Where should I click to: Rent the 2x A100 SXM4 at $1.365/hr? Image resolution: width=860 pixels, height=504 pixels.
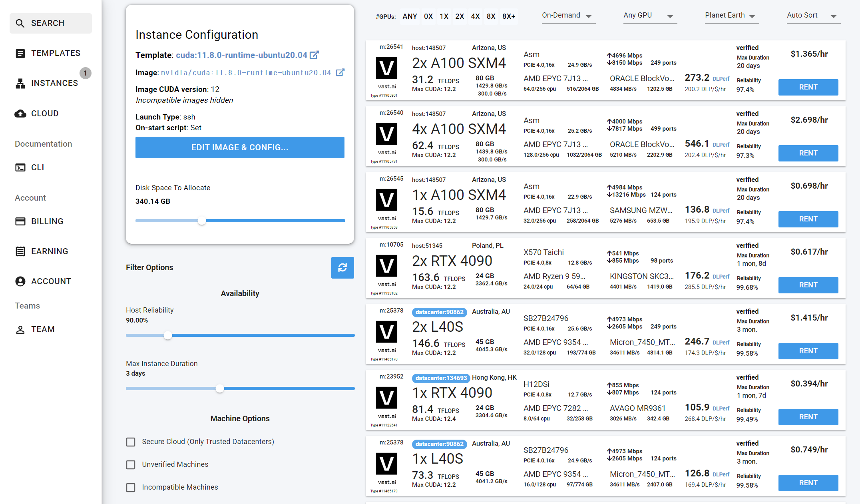click(808, 87)
